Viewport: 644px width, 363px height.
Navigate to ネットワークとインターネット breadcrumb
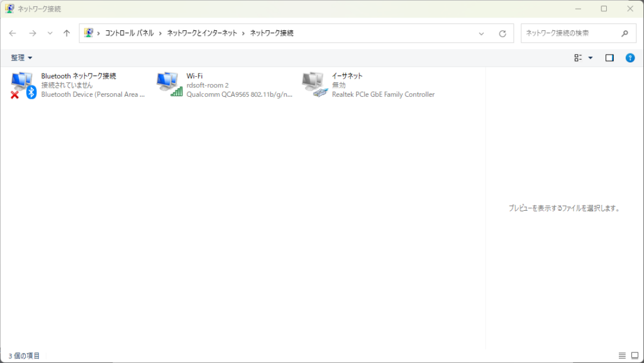pos(201,33)
